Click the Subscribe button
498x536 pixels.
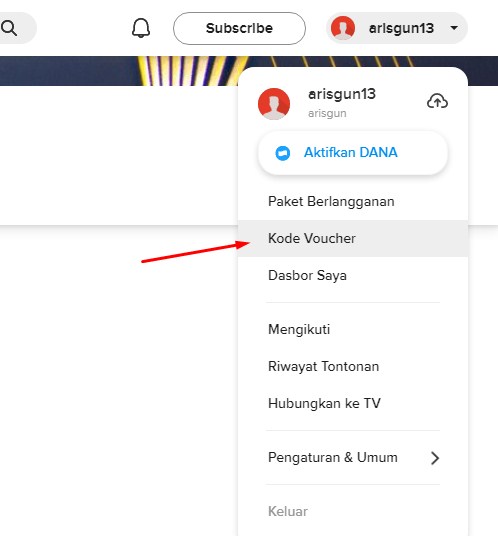click(239, 28)
